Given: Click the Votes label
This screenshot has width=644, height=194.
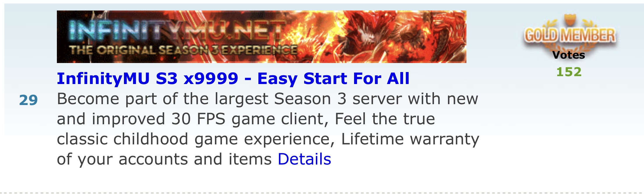Looking at the screenshot, I should (x=568, y=55).
